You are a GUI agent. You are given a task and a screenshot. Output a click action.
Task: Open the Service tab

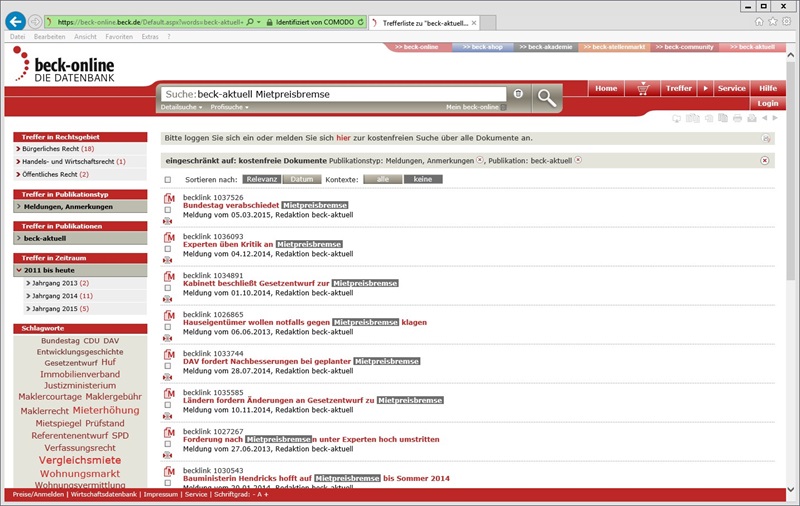click(x=732, y=88)
